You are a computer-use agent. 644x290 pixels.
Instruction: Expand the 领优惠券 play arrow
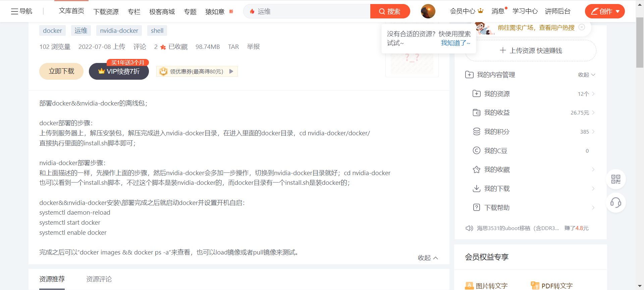pos(231,71)
